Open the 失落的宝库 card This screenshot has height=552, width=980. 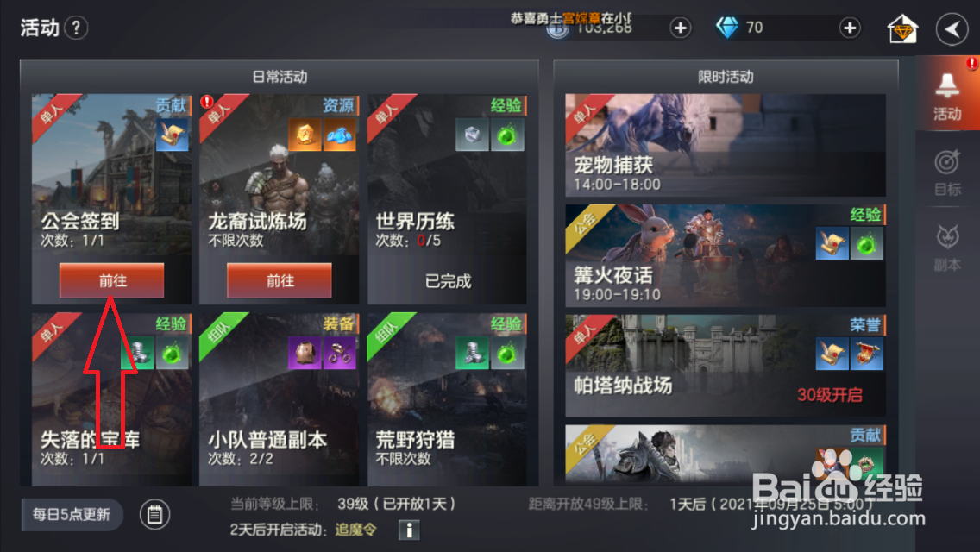click(x=112, y=398)
